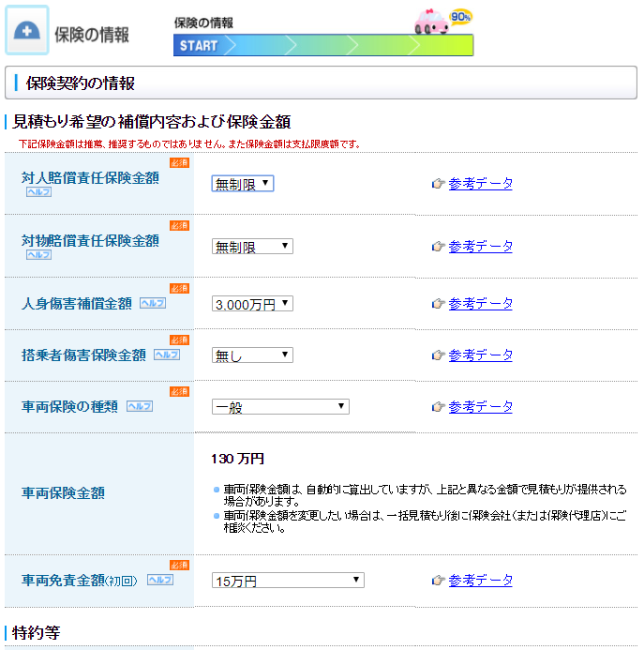Open help for 対物賠償責任保険金額
Viewport: 644px width, 650px height.
pos(38,254)
